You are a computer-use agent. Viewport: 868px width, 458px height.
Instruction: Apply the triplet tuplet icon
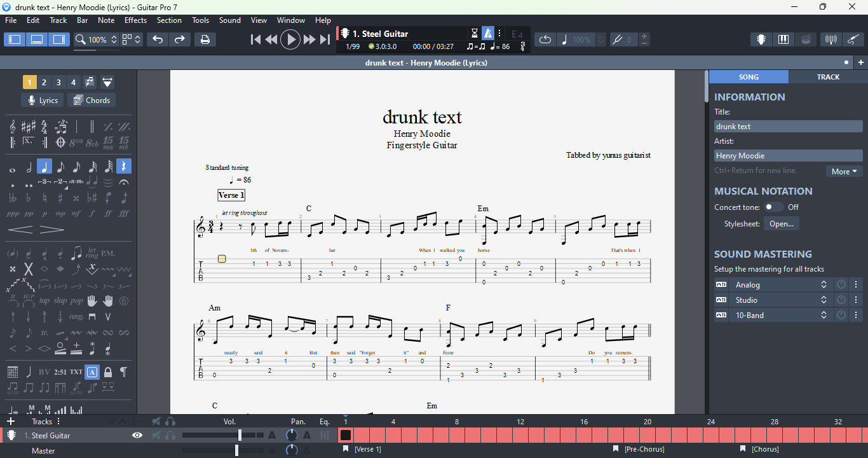[x=44, y=183]
